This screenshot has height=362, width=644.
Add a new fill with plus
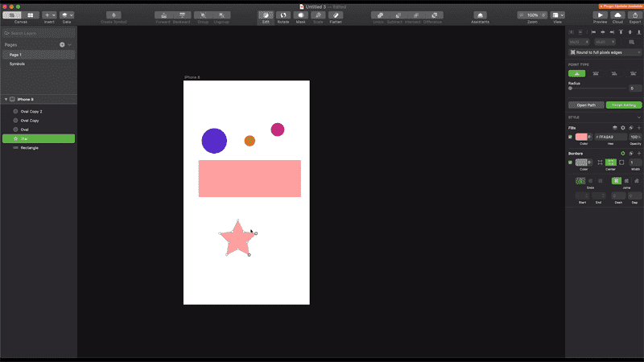click(x=638, y=128)
